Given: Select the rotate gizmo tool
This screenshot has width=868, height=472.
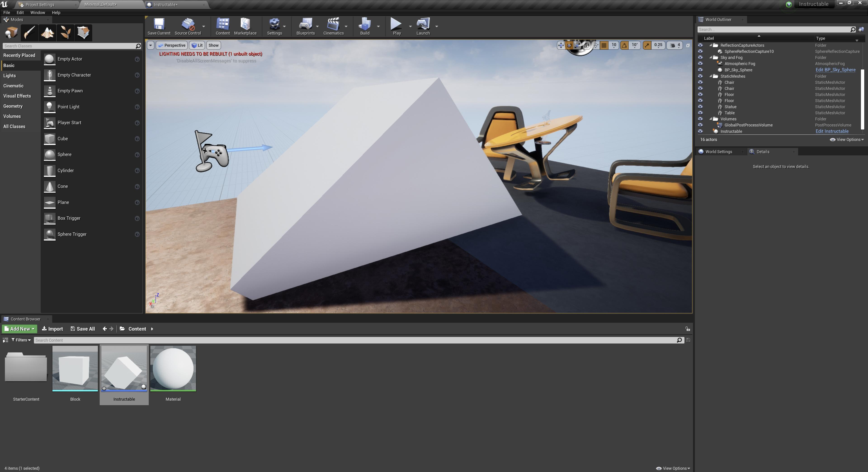Looking at the screenshot, I should [x=569, y=45].
